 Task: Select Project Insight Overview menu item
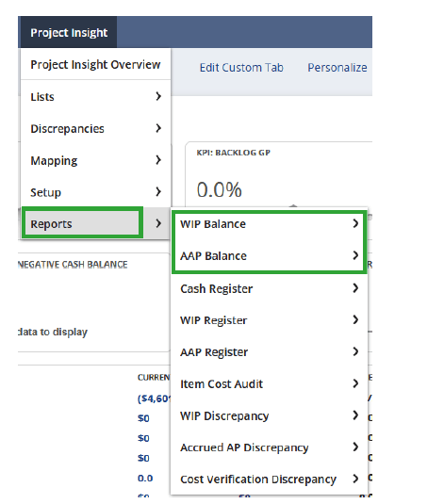coord(95,65)
